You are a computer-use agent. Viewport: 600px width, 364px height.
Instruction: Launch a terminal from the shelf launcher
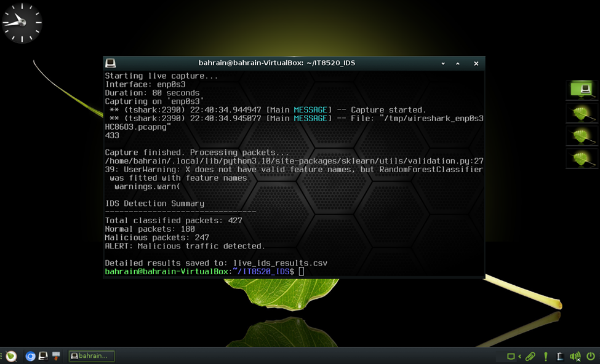pos(43,356)
